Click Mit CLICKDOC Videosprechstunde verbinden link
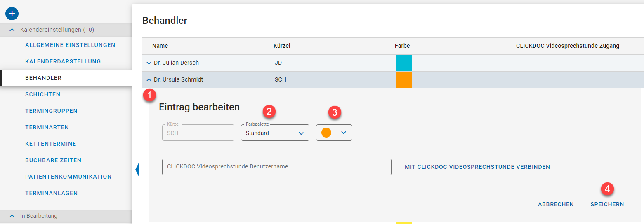The height and width of the screenshot is (224, 644). pos(477,167)
